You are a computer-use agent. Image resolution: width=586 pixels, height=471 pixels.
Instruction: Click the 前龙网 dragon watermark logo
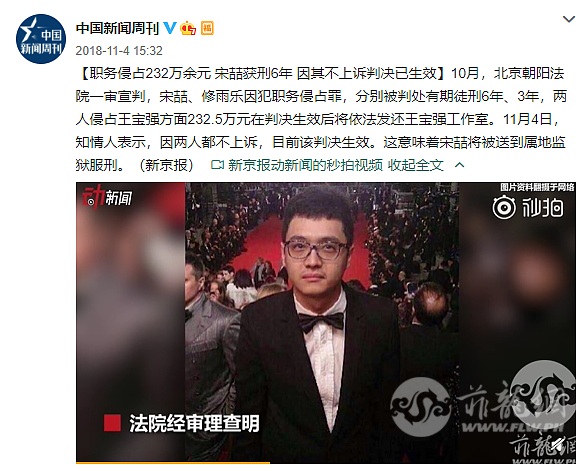pos(420,407)
